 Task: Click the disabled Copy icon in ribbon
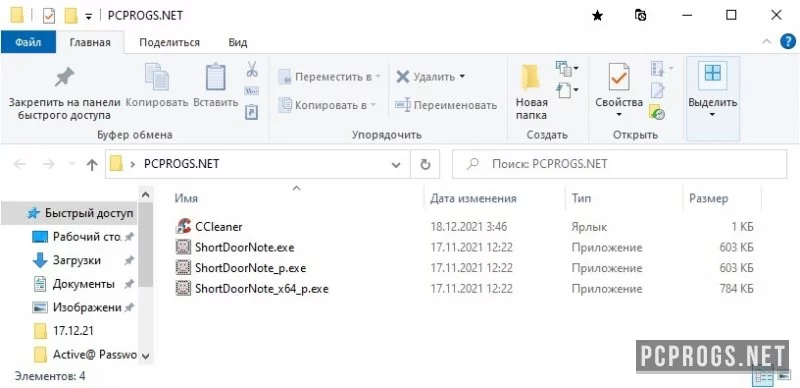pos(157,77)
